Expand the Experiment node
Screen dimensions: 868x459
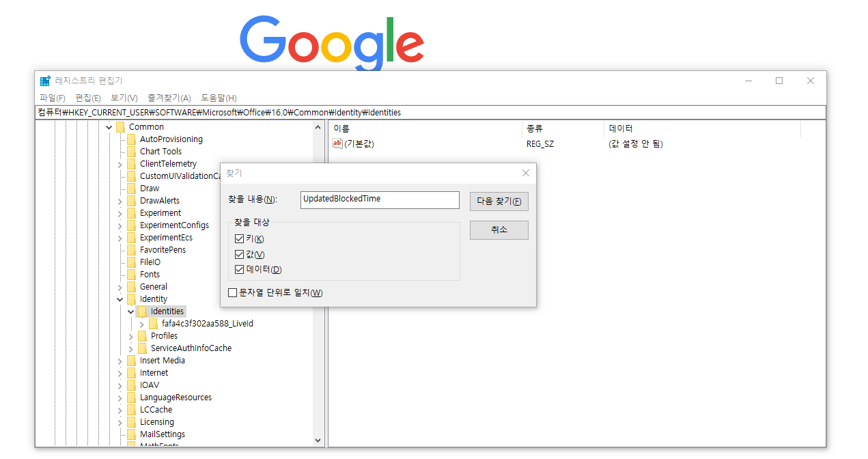(x=120, y=213)
